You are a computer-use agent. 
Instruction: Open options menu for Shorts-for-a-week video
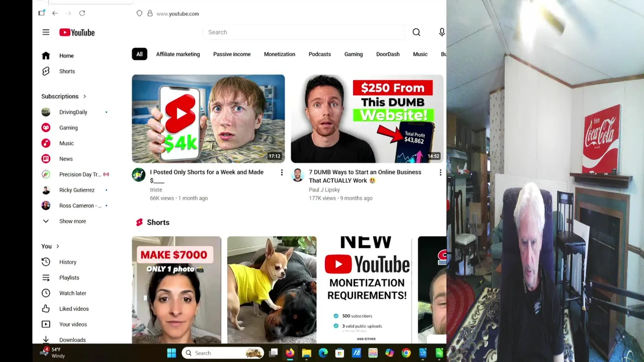281,172
